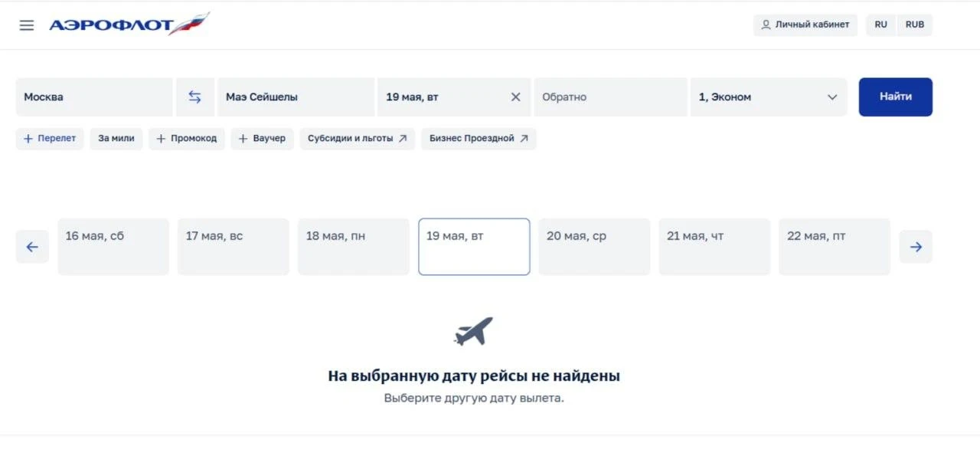The height and width of the screenshot is (466, 980).
Task: Open Бизнес Проездной link
Action: tap(479, 139)
